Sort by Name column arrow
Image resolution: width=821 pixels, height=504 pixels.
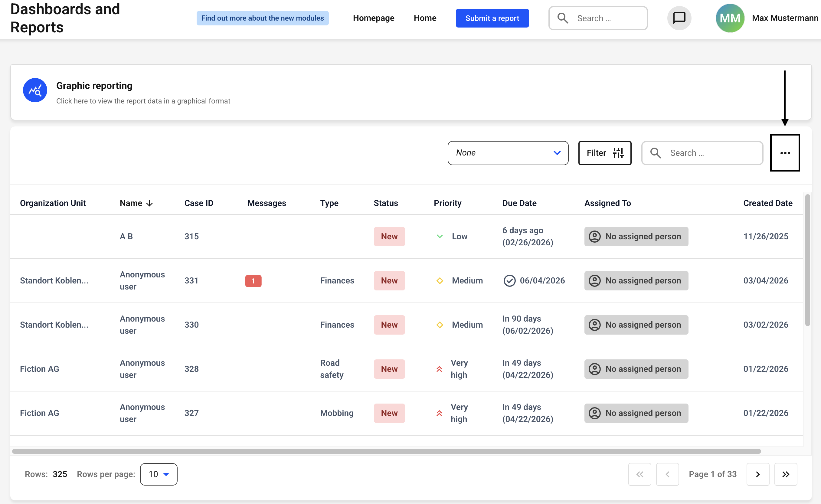[150, 203]
